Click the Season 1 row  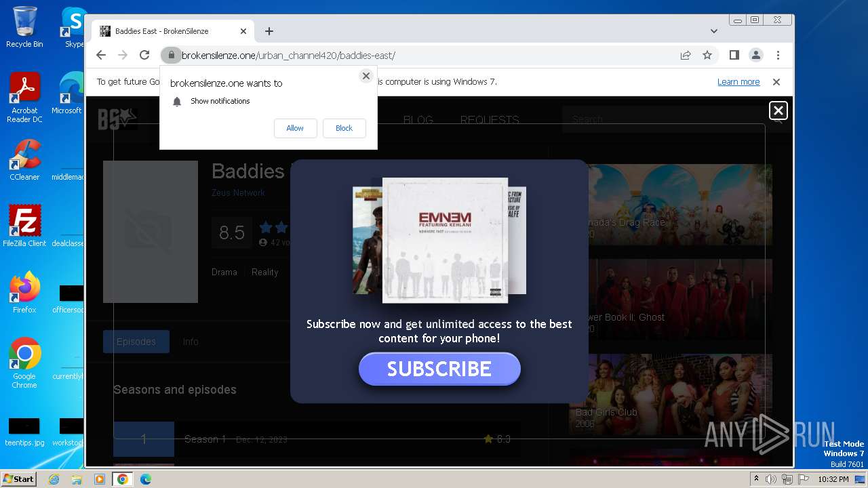[x=317, y=439]
